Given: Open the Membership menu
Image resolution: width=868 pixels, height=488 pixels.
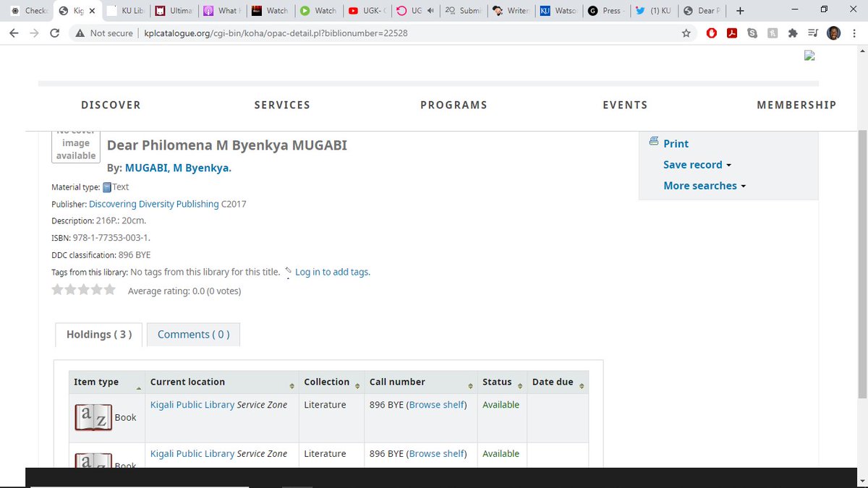Looking at the screenshot, I should coord(796,106).
